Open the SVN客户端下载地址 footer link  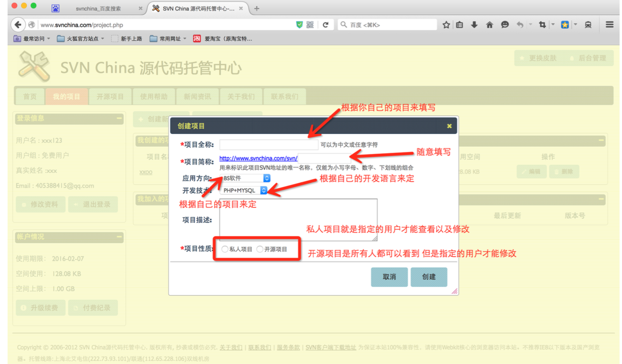(331, 347)
